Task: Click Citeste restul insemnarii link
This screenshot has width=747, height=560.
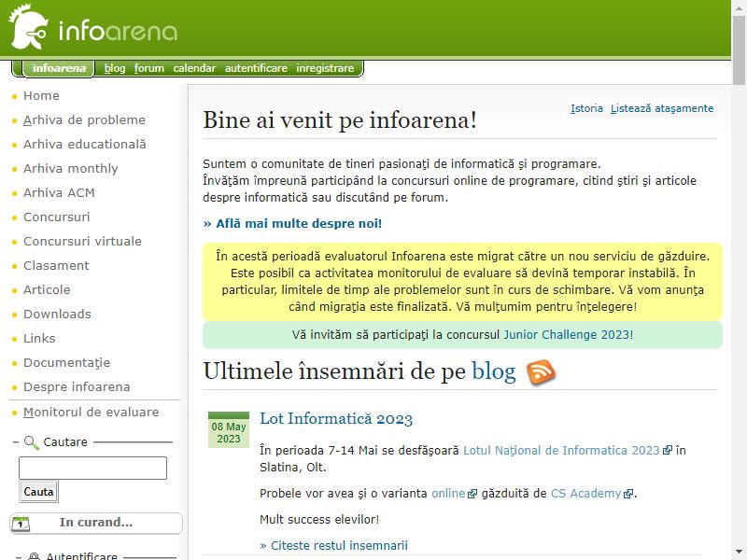Action: tap(334, 546)
